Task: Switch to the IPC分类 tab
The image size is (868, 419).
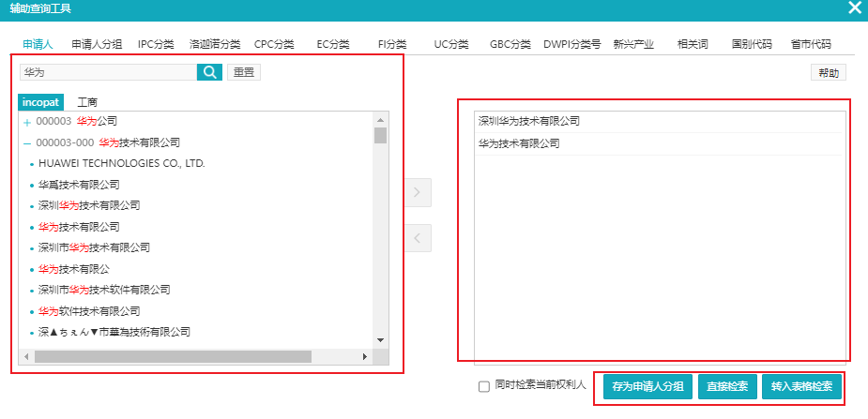Action: click(x=156, y=44)
